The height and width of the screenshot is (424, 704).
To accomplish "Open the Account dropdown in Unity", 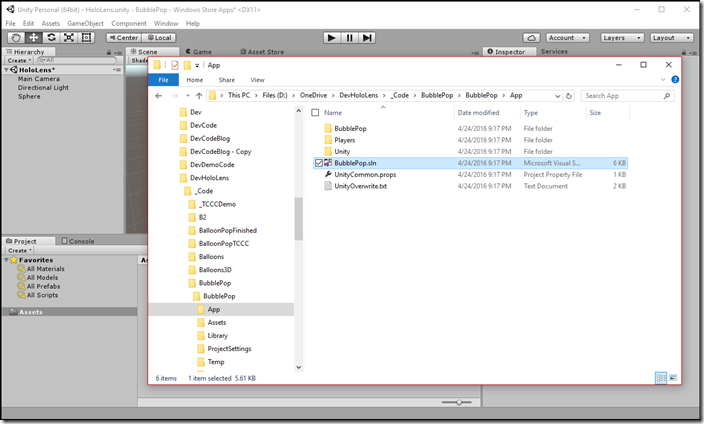I will [568, 38].
